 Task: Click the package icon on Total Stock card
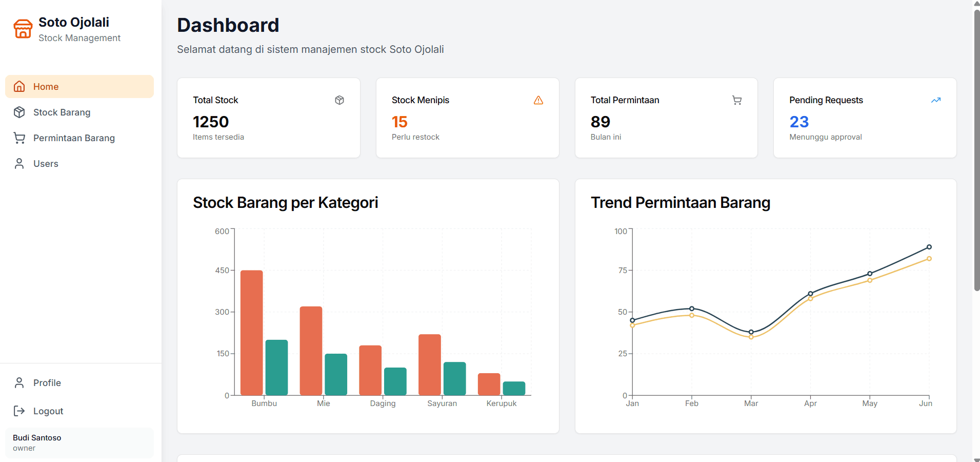tap(339, 100)
